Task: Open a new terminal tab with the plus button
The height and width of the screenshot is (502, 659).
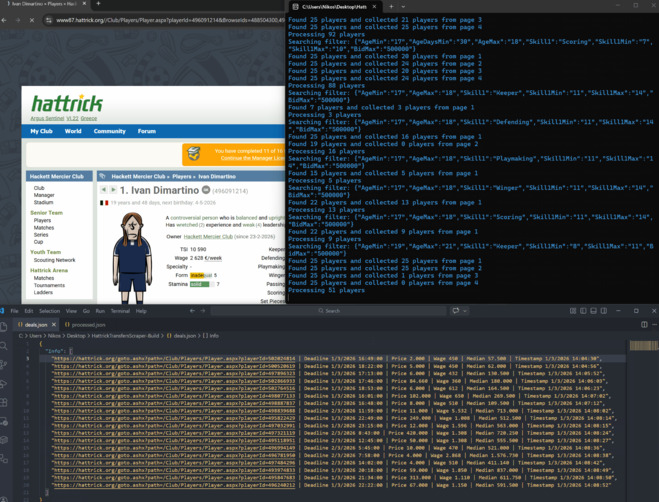Action: 391,6
